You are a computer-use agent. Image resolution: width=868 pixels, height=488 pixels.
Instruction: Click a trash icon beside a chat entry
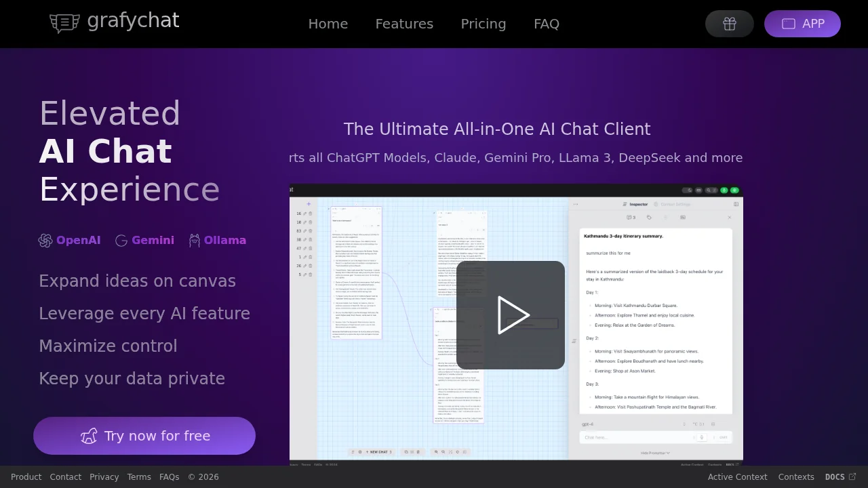click(311, 214)
